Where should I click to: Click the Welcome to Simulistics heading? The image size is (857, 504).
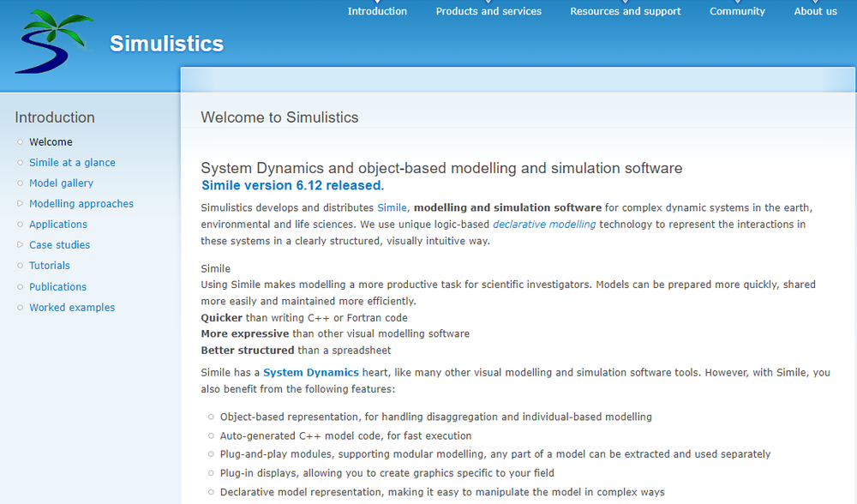(x=279, y=117)
